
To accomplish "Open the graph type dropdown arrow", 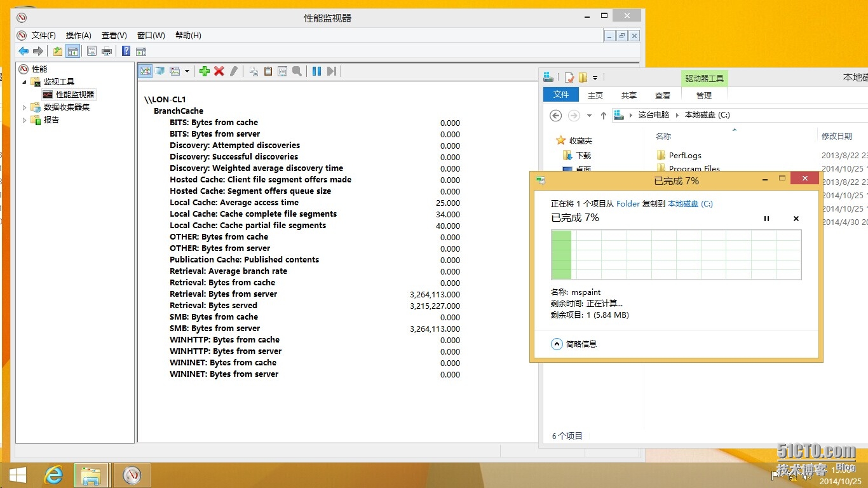I will 187,71.
